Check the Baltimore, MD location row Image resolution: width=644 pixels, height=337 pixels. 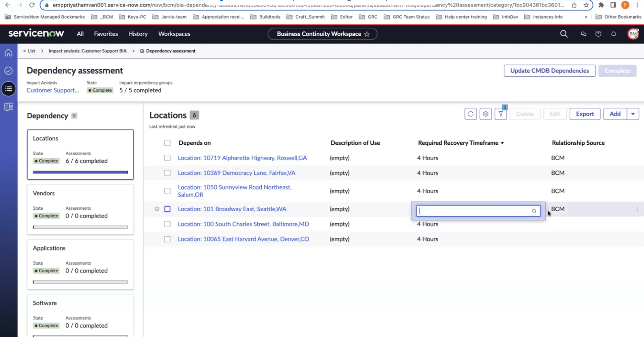click(x=167, y=224)
